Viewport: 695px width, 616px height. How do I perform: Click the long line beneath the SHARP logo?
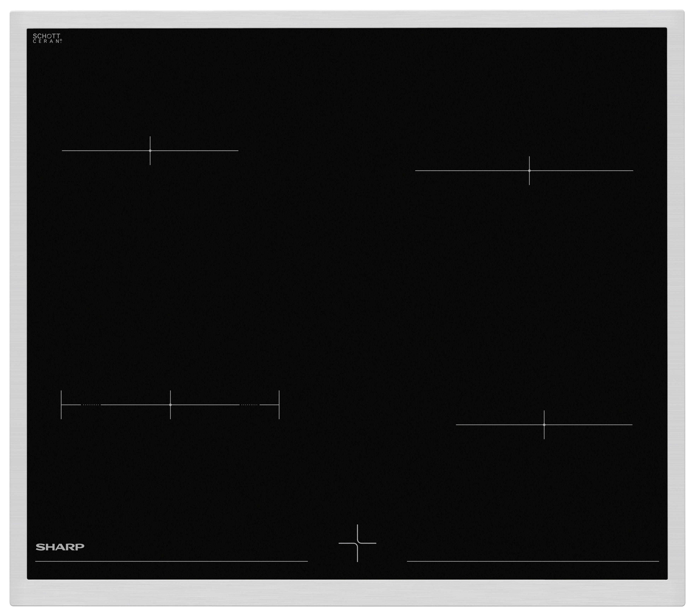tap(171, 561)
